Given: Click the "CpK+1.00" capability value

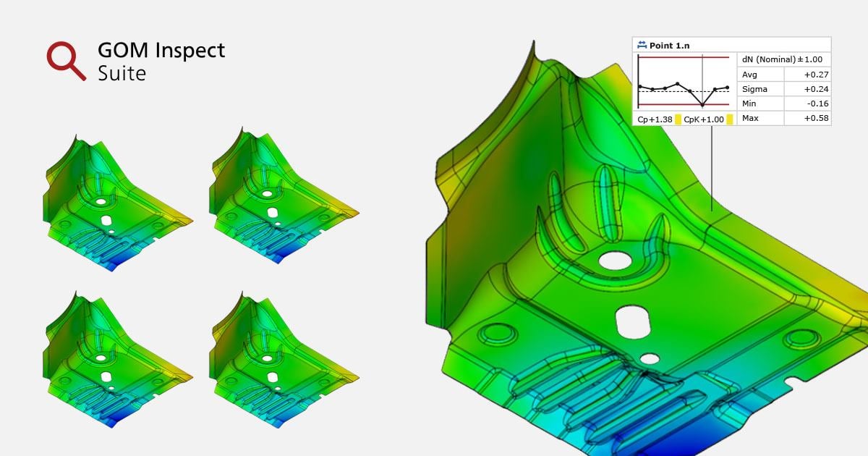Looking at the screenshot, I should click(704, 119).
